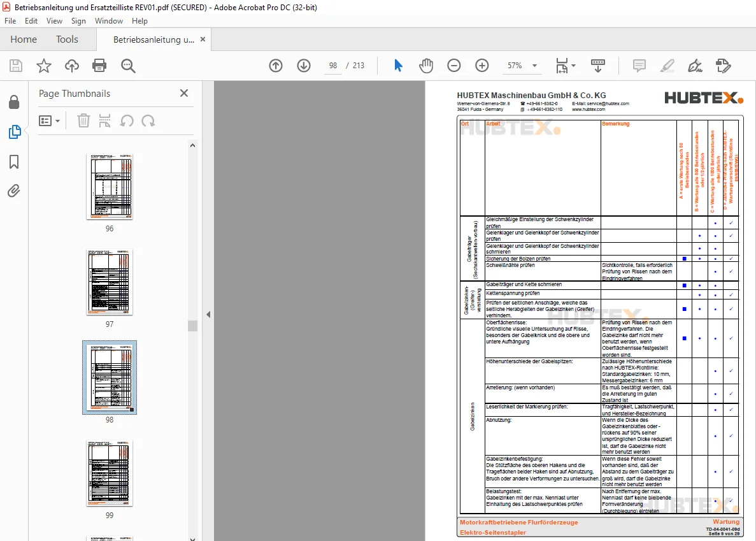756x541 pixels.
Task: Close the Betriebsanleitung document tab
Action: [x=203, y=39]
